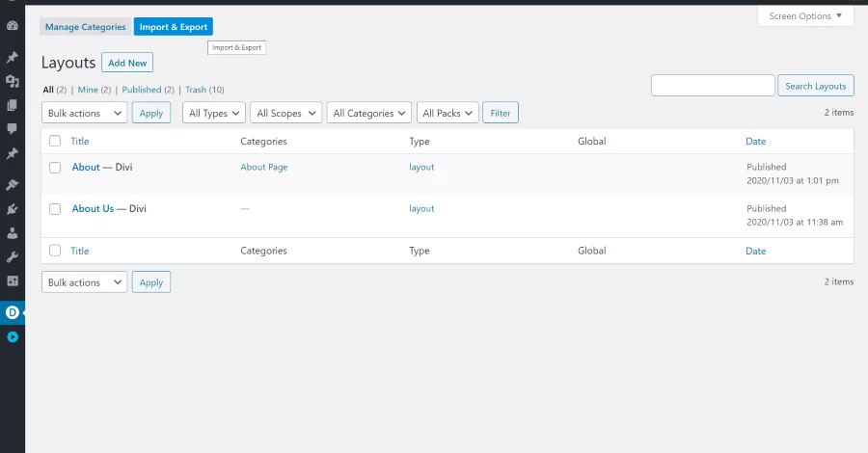This screenshot has width=868, height=453.
Task: Sort by Title in table footer
Action: tap(80, 251)
